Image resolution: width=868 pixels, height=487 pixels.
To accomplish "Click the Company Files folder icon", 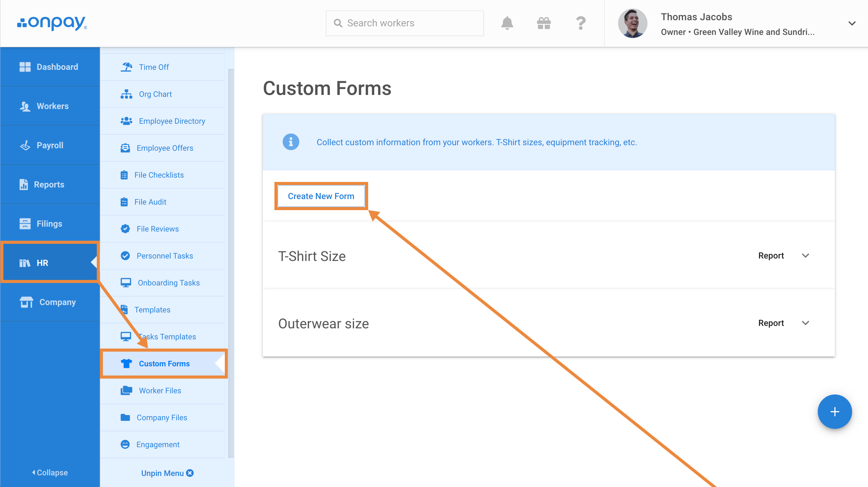I will coord(125,417).
